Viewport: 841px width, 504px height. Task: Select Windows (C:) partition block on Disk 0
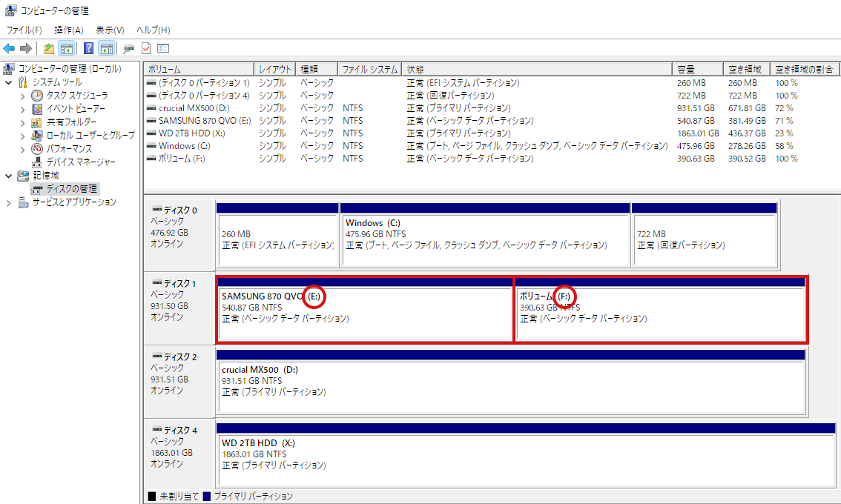pyautogui.click(x=485, y=234)
